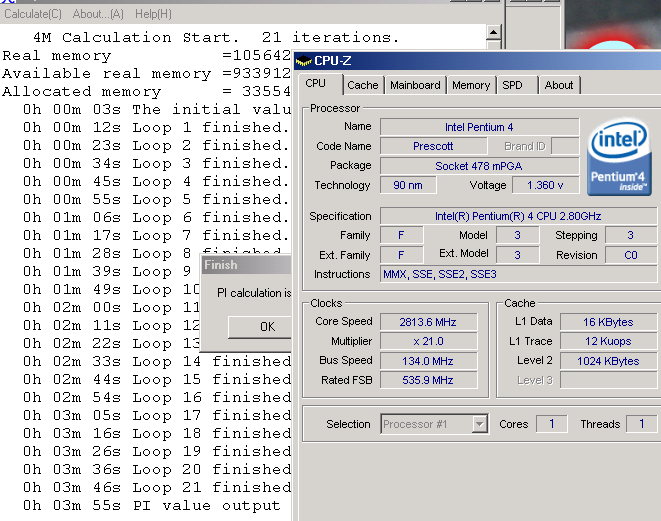Click the Bus Speed value '134.0 MHz'

tap(428, 361)
